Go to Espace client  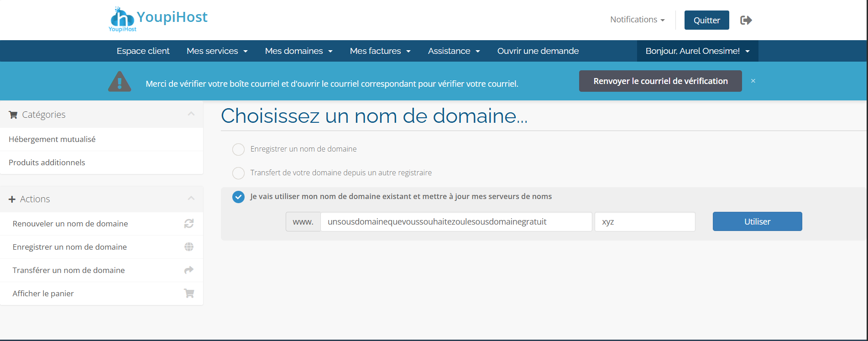click(143, 51)
